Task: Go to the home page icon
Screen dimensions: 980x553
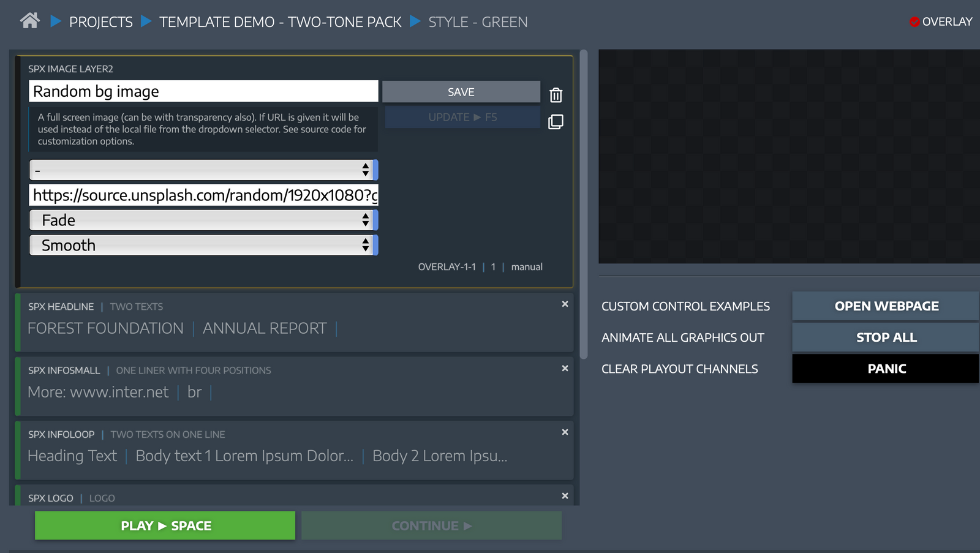Action: pyautogui.click(x=29, y=21)
